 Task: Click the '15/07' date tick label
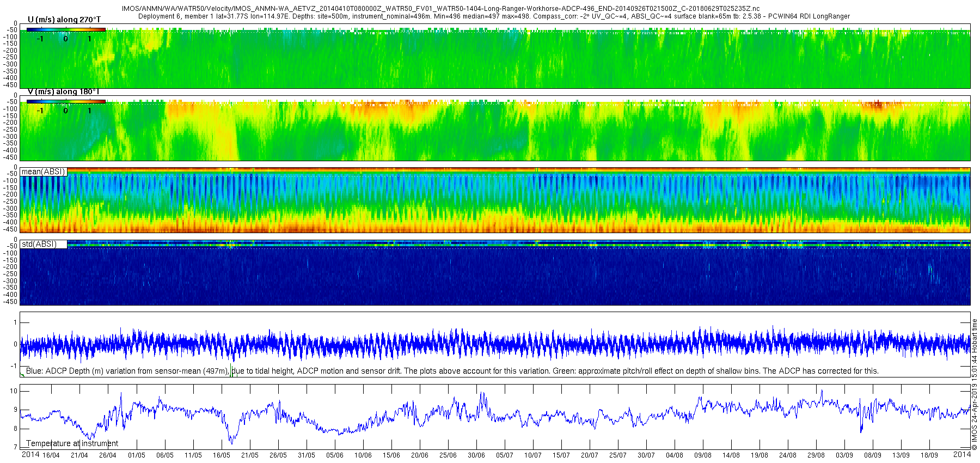pos(561,455)
